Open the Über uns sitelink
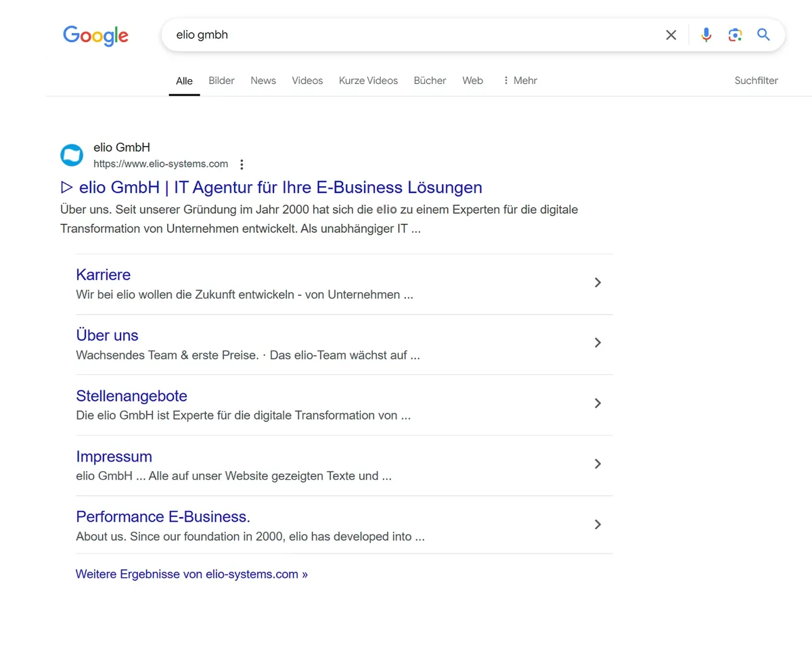 (x=107, y=335)
